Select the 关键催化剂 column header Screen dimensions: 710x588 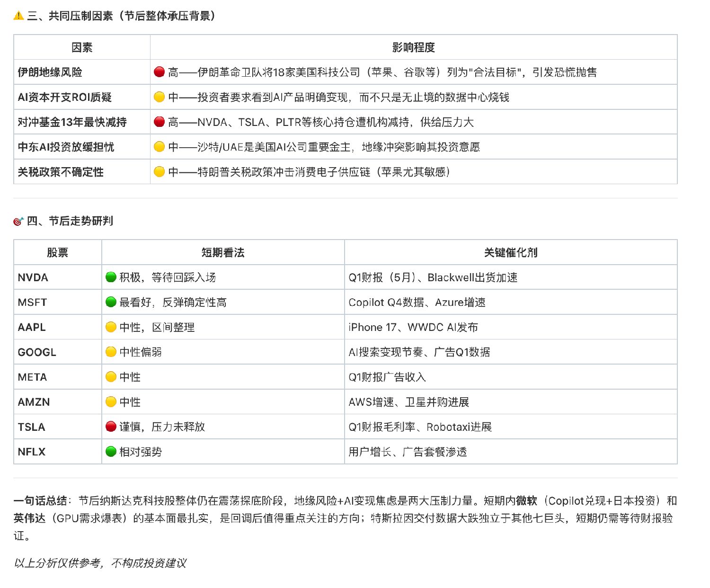click(x=511, y=252)
